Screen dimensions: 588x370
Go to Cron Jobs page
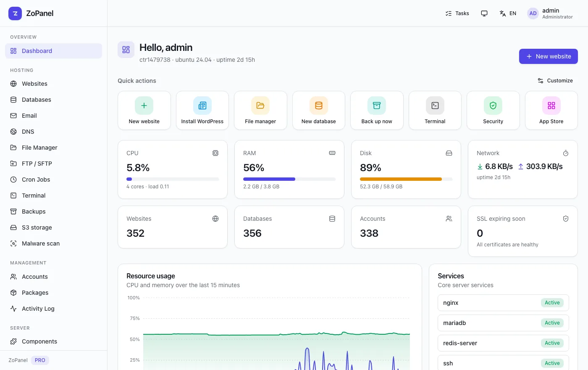pyautogui.click(x=54, y=180)
